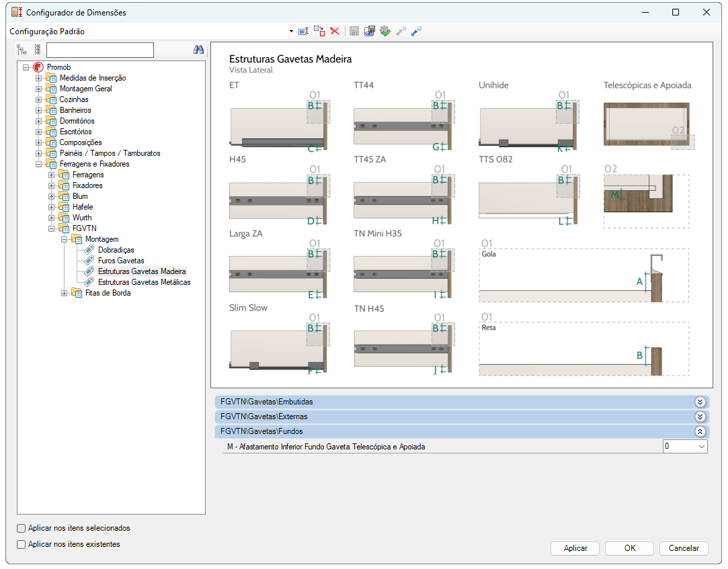Click the gear with green checkmark icon

click(385, 32)
